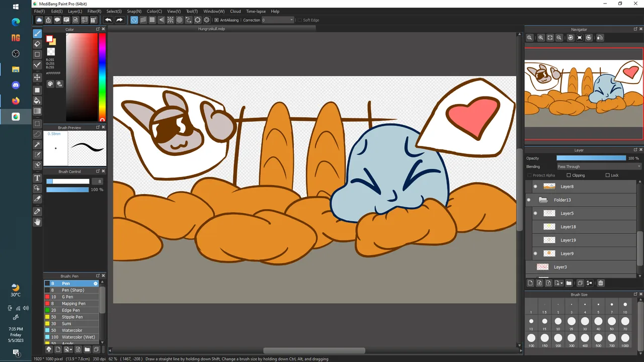Open the Layer menu

click(x=75, y=11)
